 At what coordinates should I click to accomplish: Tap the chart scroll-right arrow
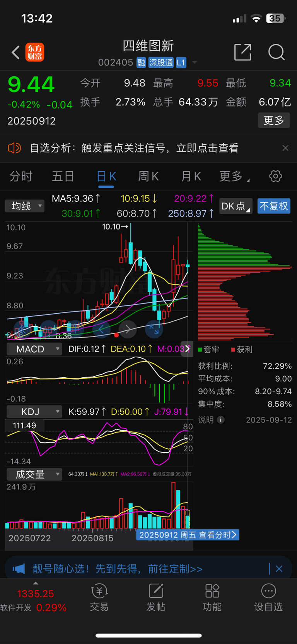pyautogui.click(x=128, y=330)
